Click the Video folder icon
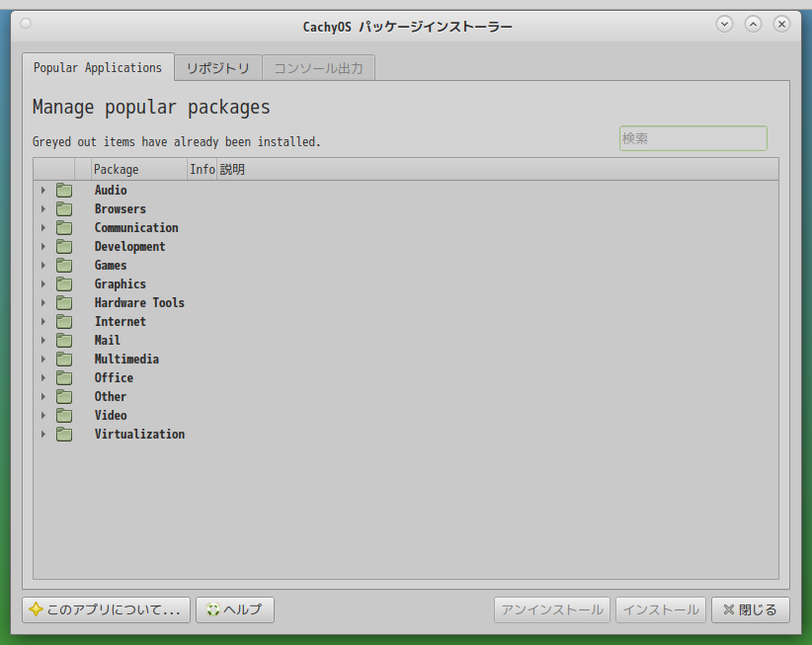 (64, 415)
